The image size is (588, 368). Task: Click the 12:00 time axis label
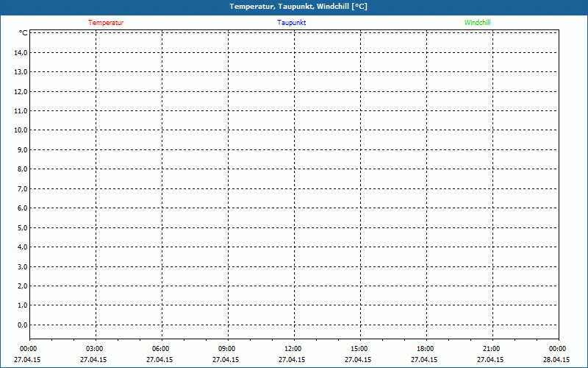[x=293, y=349]
